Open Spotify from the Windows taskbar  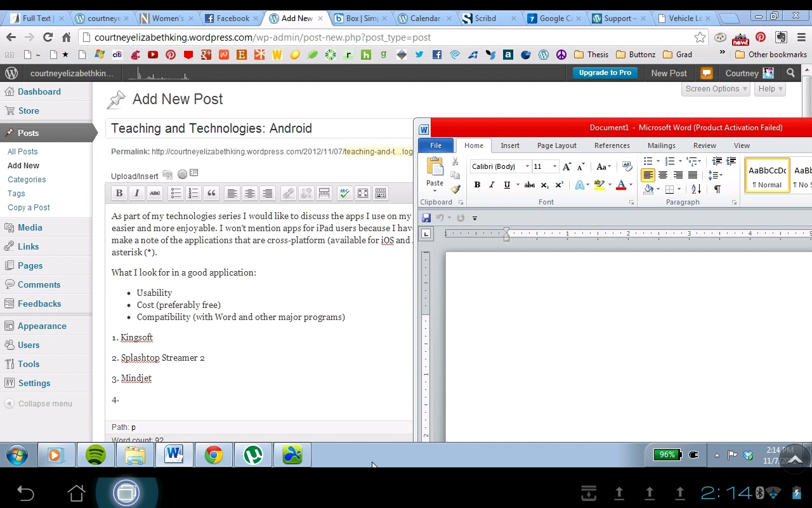96,455
